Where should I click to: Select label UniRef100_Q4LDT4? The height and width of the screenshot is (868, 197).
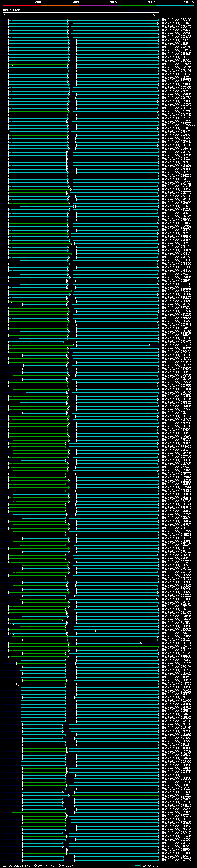(177, 43)
